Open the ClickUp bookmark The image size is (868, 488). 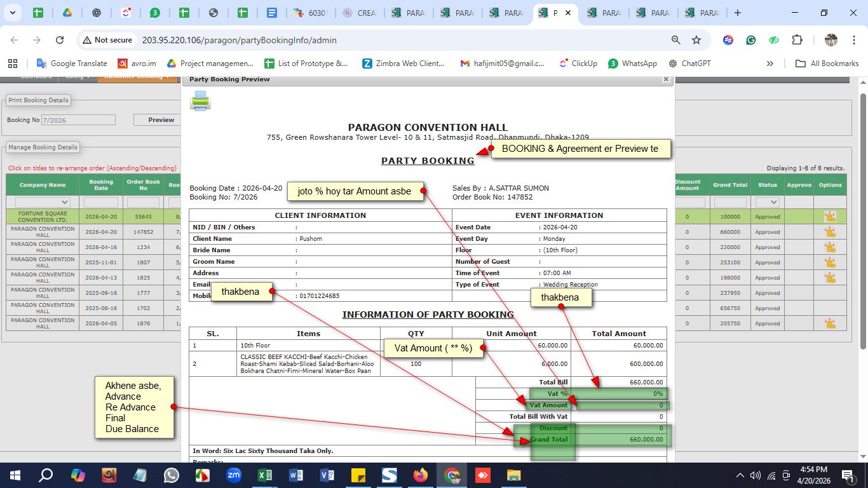pos(578,64)
